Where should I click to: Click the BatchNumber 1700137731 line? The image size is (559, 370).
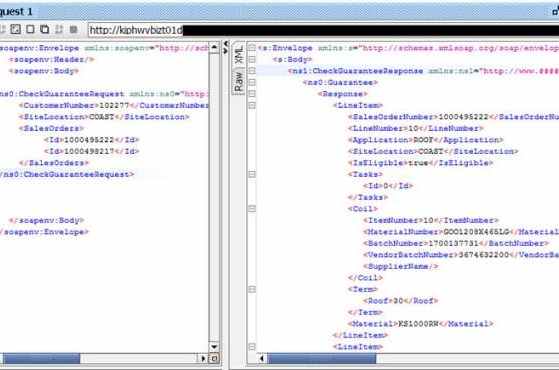pos(456,243)
